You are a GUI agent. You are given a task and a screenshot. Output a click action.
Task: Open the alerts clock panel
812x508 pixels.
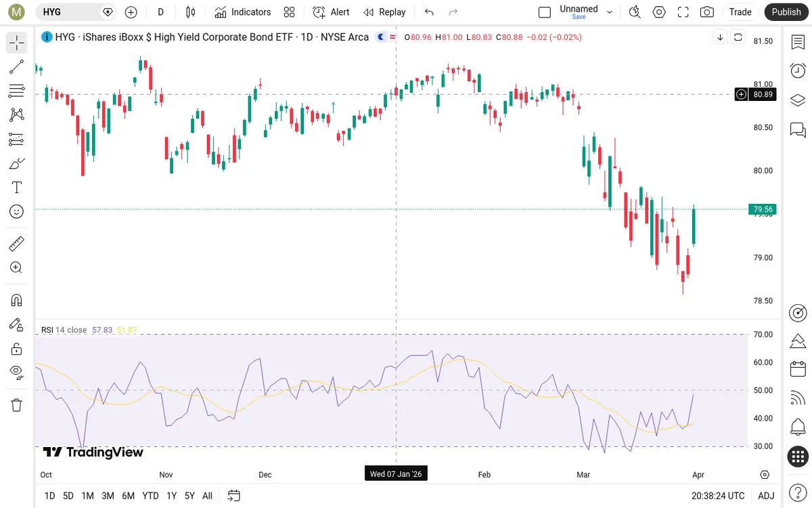[x=798, y=70]
